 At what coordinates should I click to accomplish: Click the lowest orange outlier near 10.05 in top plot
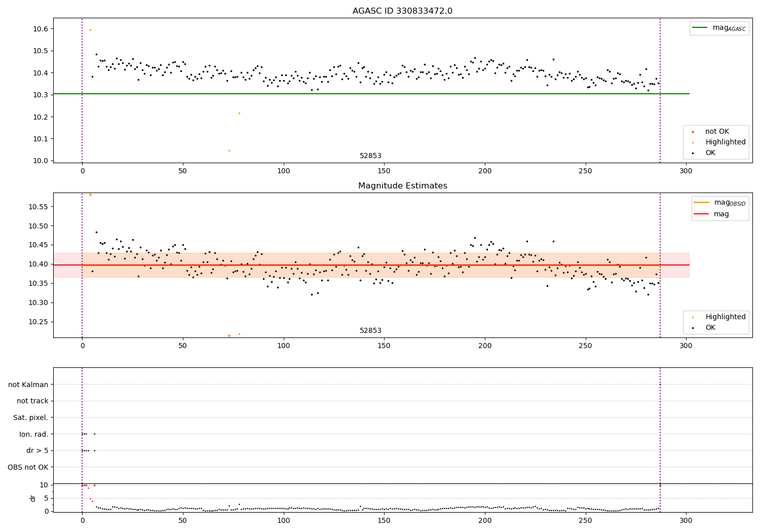pyautogui.click(x=229, y=150)
